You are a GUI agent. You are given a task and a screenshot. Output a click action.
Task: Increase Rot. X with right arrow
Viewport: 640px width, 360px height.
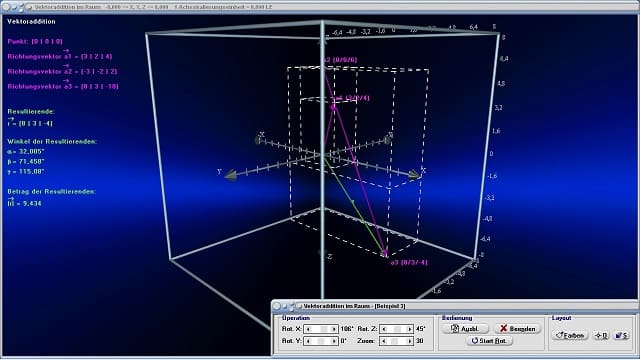pyautogui.click(x=333, y=329)
